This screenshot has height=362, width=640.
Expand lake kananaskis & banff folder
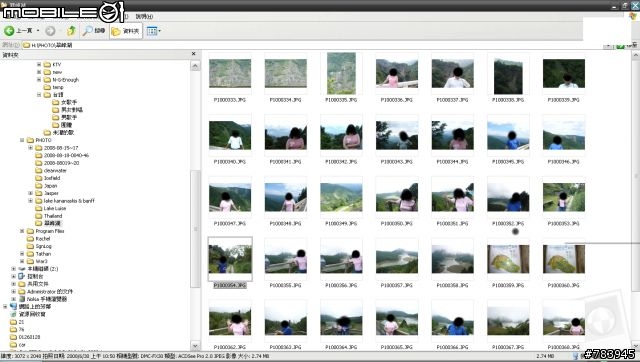coord(31,201)
